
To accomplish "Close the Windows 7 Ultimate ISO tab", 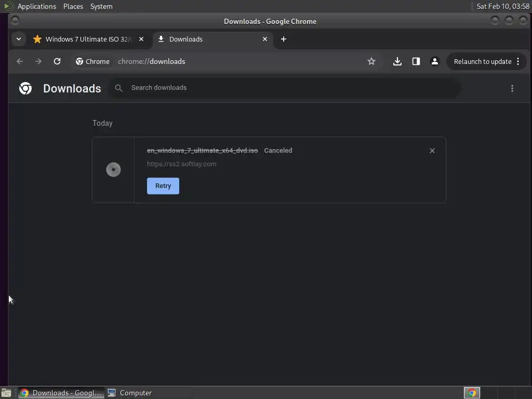I will click(141, 39).
